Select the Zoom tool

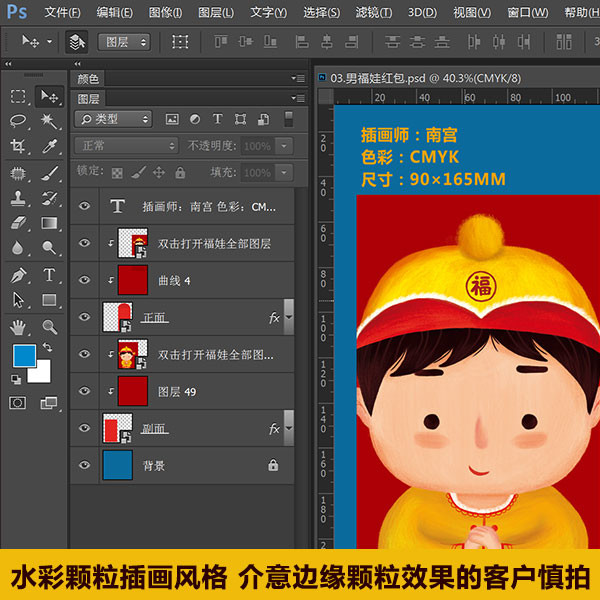(49, 328)
